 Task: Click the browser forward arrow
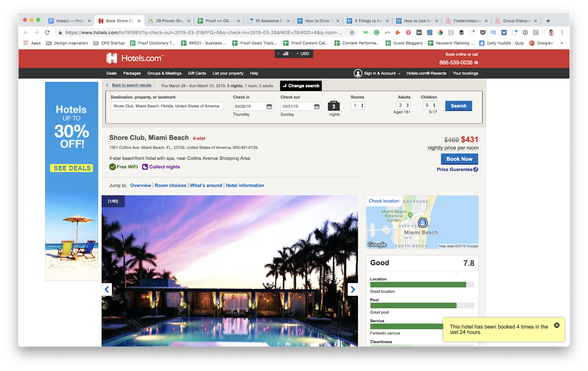(36, 32)
